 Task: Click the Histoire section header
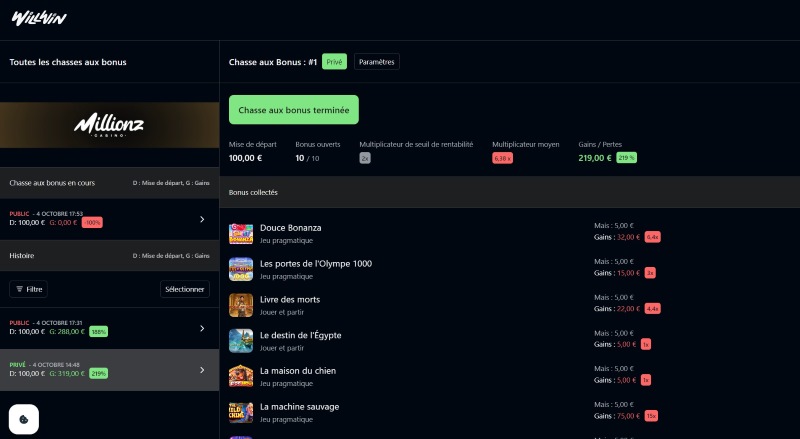pos(22,256)
